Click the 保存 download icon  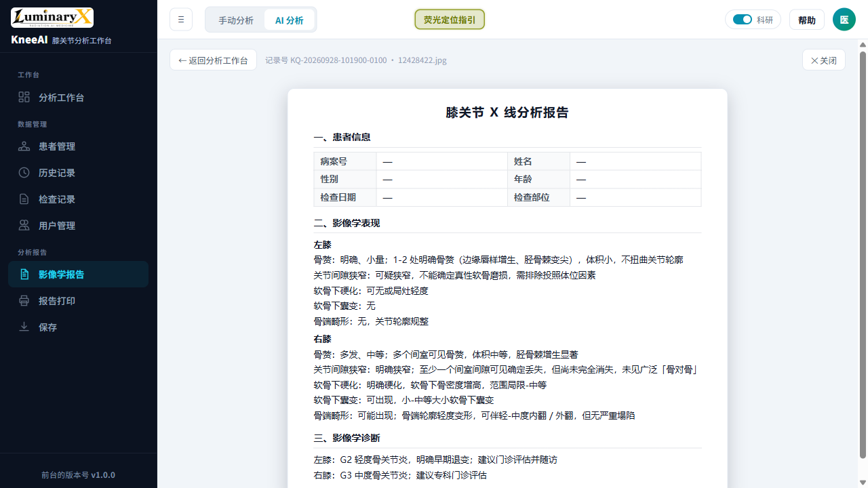pyautogui.click(x=24, y=327)
